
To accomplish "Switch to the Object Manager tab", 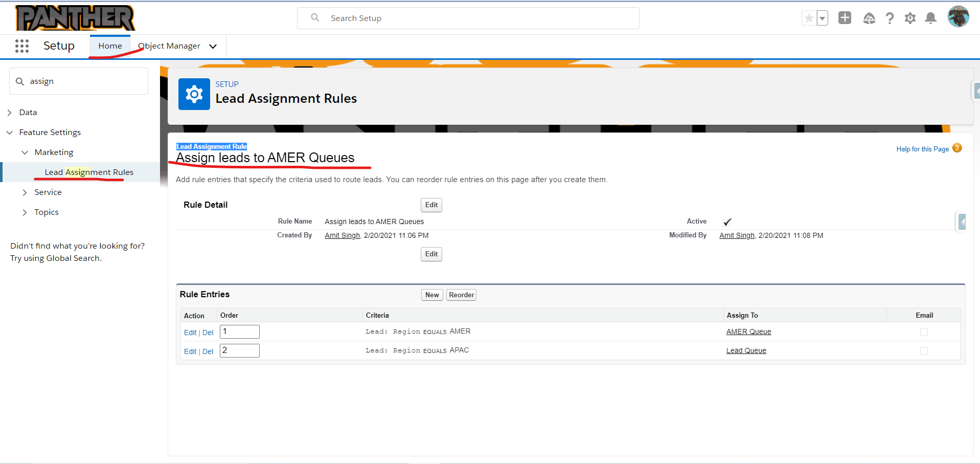I will (169, 46).
